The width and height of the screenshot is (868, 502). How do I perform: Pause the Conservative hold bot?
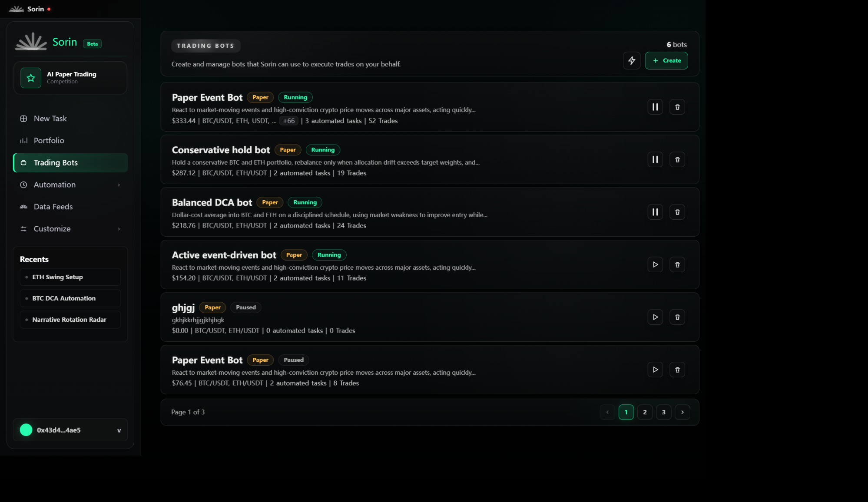pyautogui.click(x=655, y=159)
